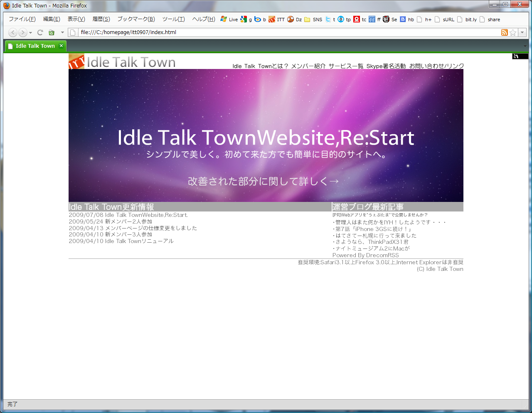This screenshot has height=413, width=532.
Task: Open the [PR]Webアプリ ad link
Action: point(380,215)
